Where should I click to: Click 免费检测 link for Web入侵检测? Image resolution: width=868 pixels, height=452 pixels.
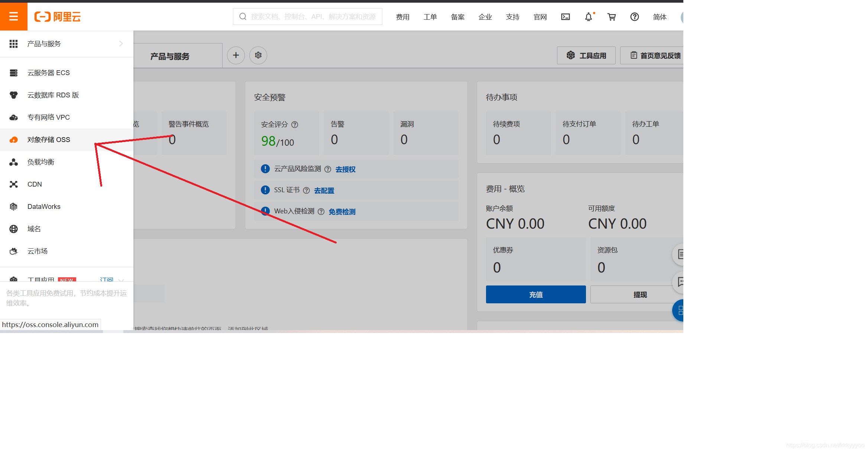tap(342, 212)
